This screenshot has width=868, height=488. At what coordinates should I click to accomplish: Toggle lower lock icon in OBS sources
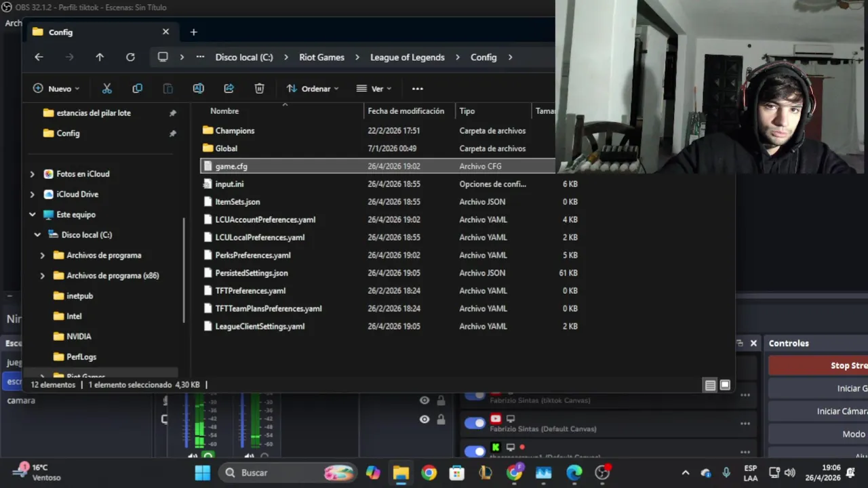(441, 420)
